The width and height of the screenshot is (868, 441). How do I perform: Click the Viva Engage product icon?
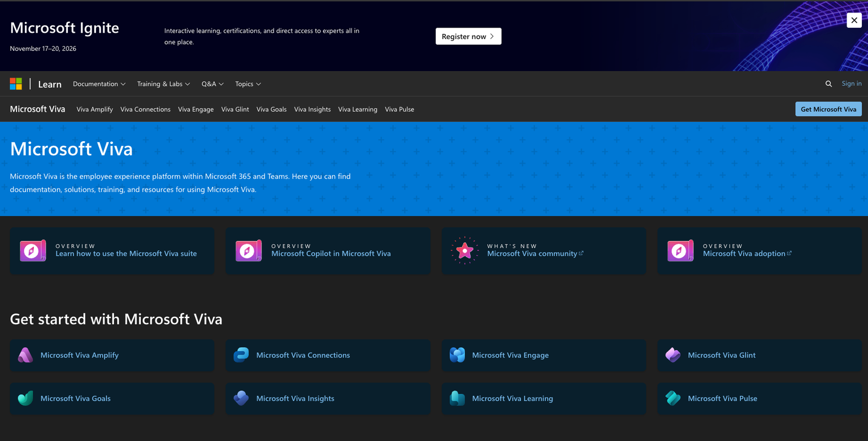point(457,355)
